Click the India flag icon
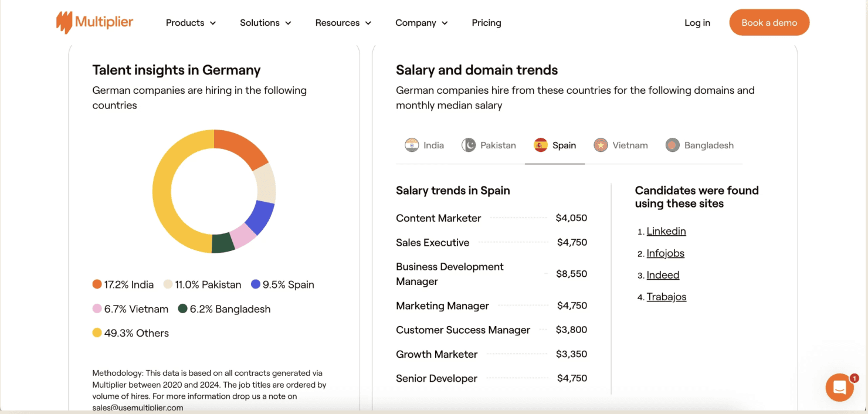Image resolution: width=868 pixels, height=414 pixels. 412,145
